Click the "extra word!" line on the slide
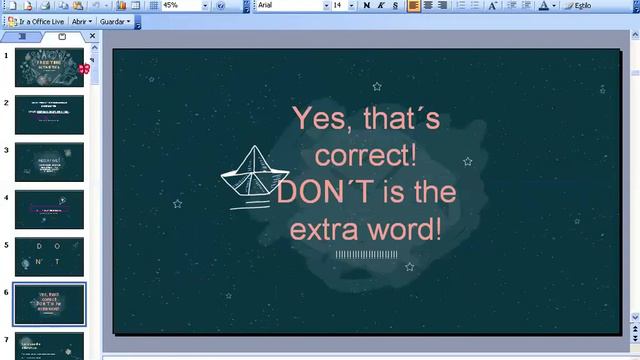 point(366,229)
